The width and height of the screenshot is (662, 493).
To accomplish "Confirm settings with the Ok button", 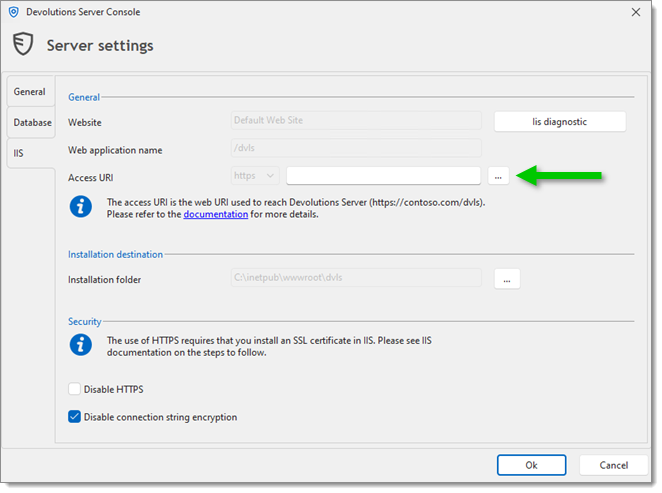I will click(531, 465).
